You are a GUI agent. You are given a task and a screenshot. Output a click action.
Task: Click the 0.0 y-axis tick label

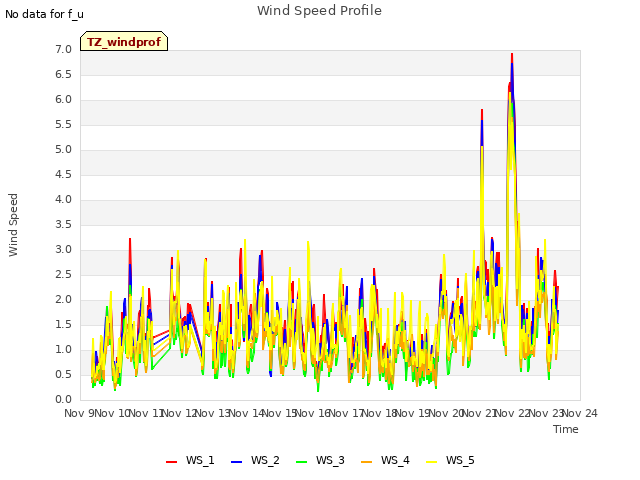pyautogui.click(x=63, y=400)
